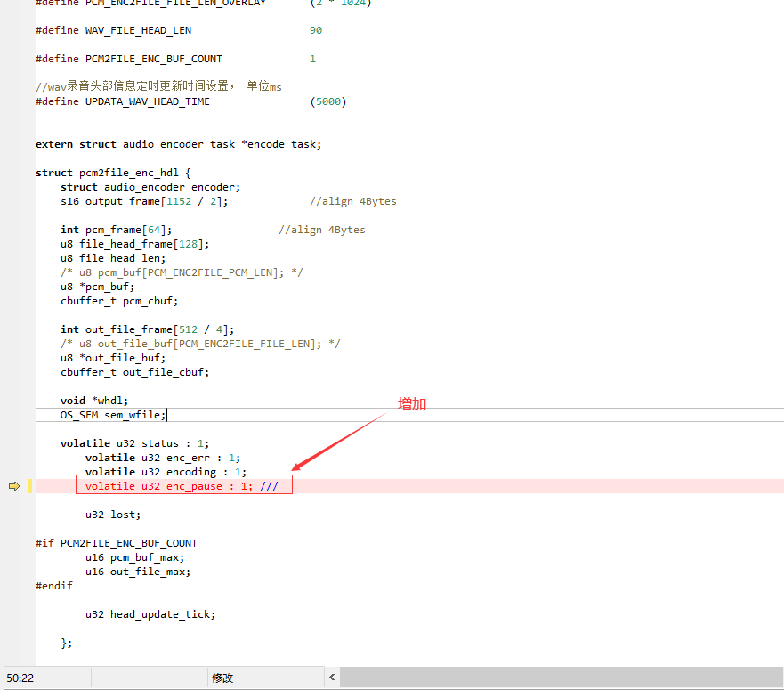Click '#define UPDATA_WAV_HEAD_TIME' text
Viewport: 784px width, 690px height.
[123, 101]
